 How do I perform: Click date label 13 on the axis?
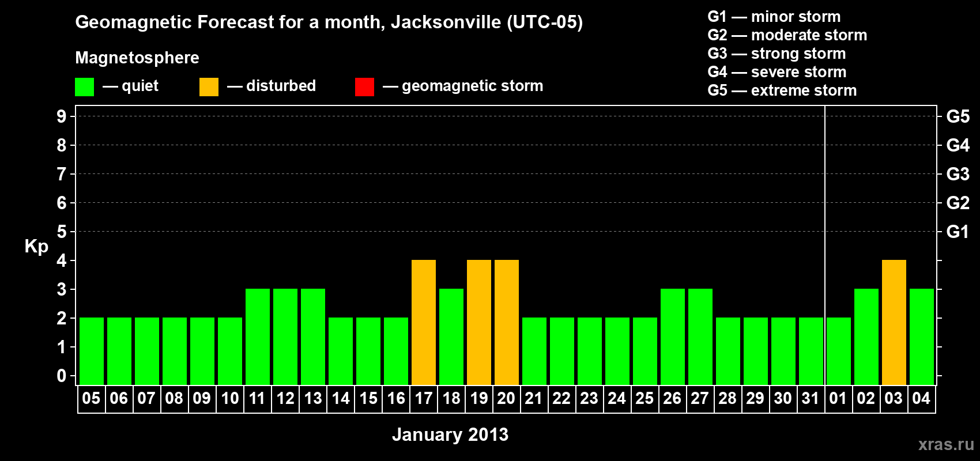pyautogui.click(x=313, y=398)
